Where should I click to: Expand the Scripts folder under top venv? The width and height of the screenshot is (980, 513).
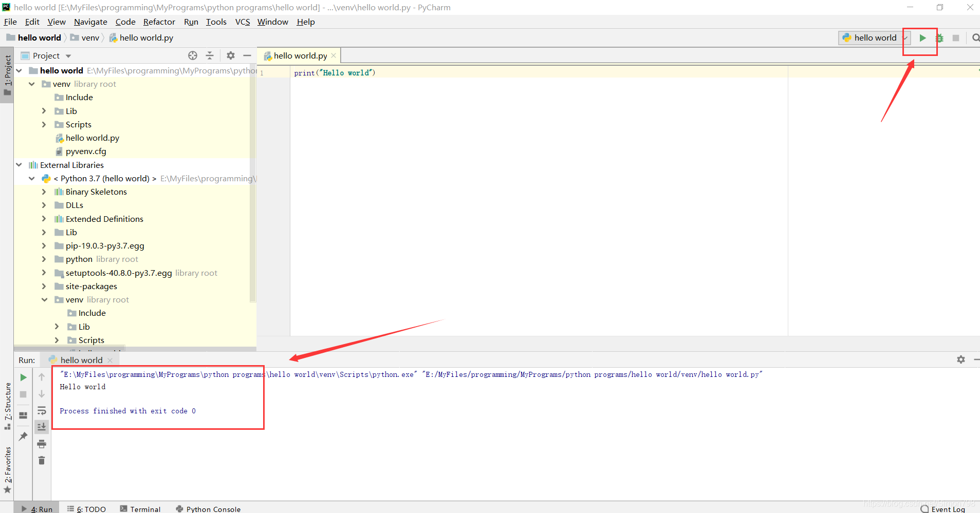44,124
